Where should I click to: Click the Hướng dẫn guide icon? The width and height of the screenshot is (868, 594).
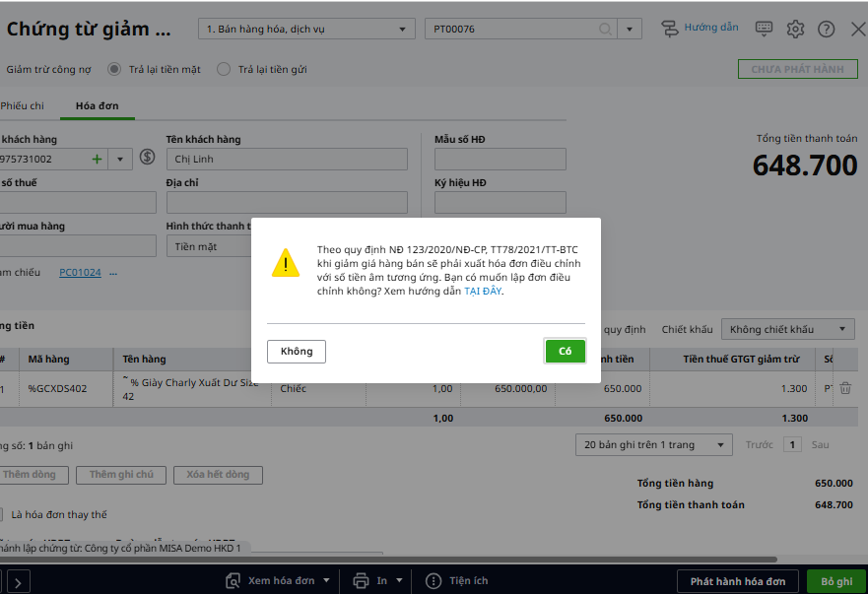[670, 29]
